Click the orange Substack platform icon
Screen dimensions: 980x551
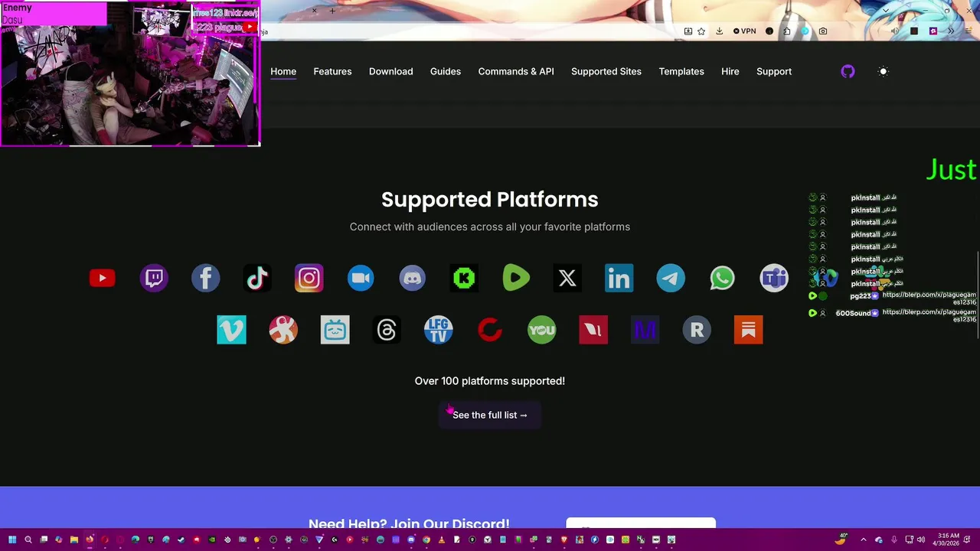[x=748, y=330]
